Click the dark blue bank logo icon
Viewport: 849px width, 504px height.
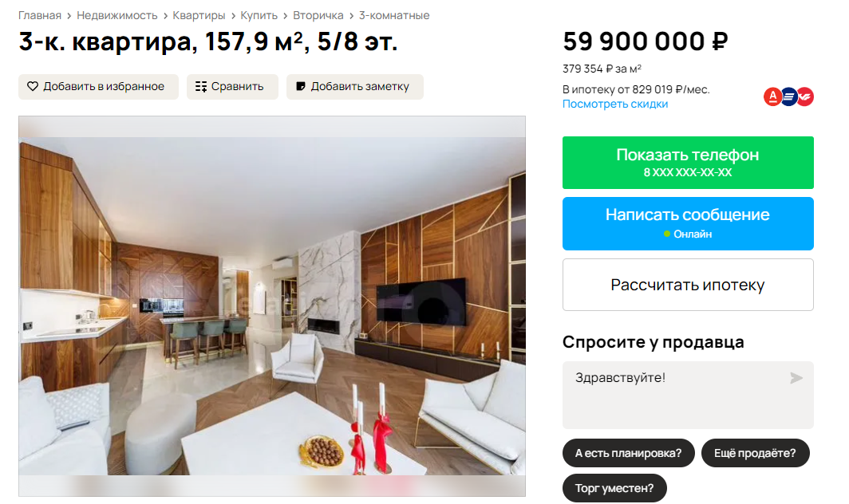coord(789,97)
